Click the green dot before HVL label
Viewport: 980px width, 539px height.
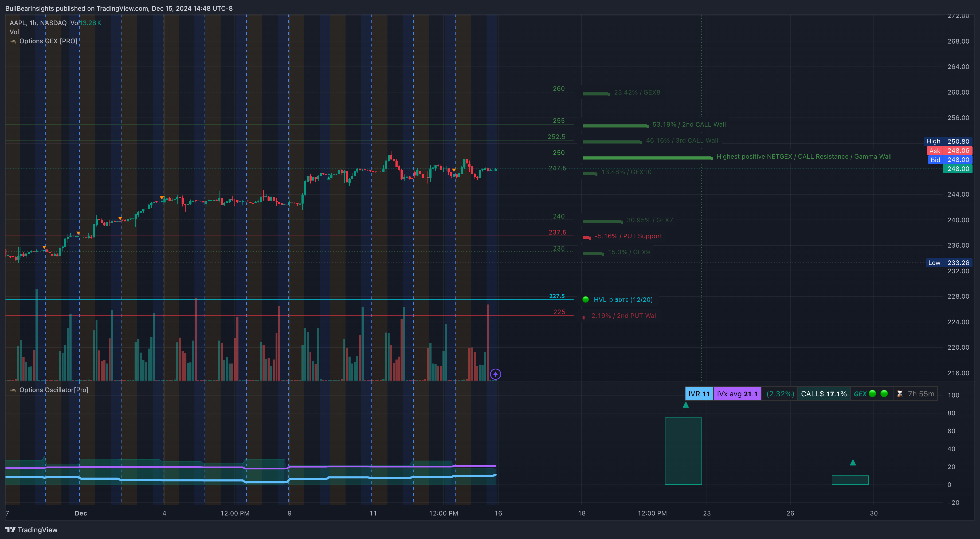[586, 300]
